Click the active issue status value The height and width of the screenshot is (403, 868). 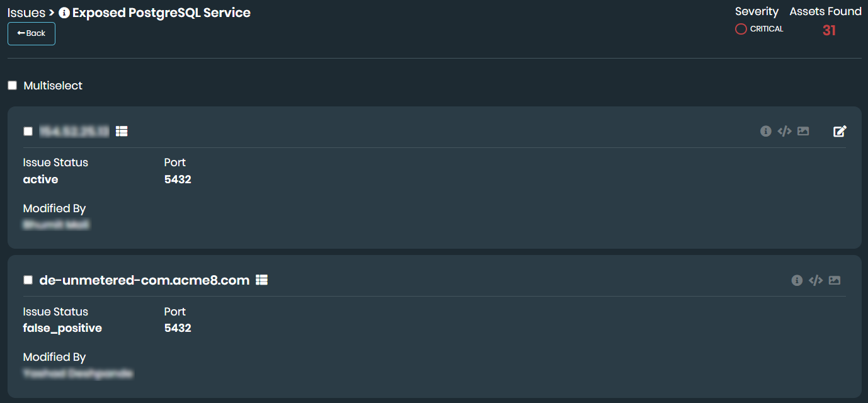click(x=40, y=179)
